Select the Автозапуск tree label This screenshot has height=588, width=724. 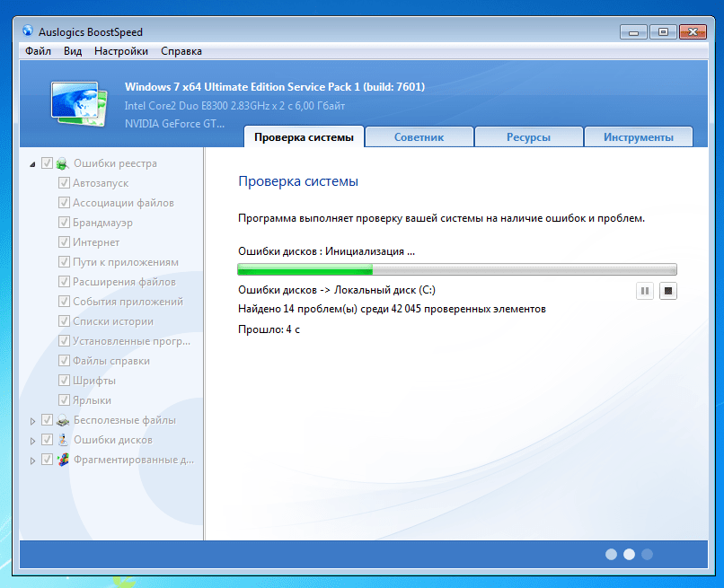[x=101, y=183]
